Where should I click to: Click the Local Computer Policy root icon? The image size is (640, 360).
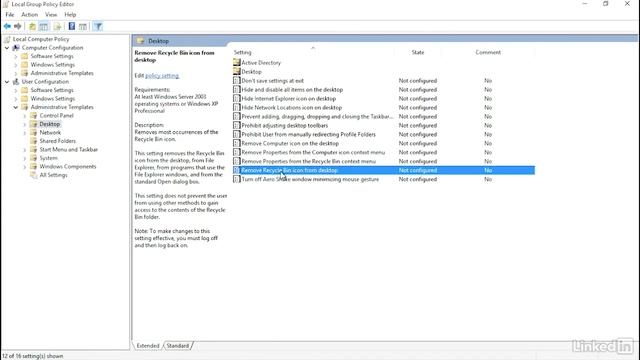pyautogui.click(x=7, y=39)
